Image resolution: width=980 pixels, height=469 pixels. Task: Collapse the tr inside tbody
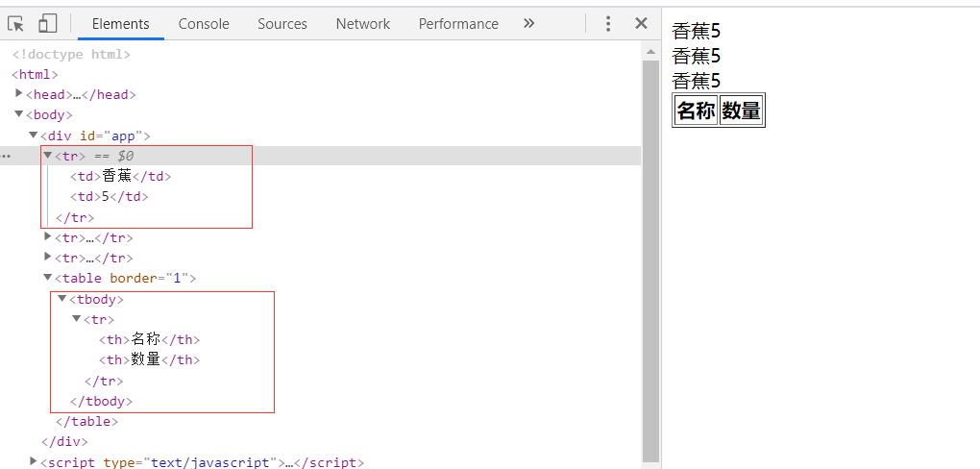[x=76, y=318]
